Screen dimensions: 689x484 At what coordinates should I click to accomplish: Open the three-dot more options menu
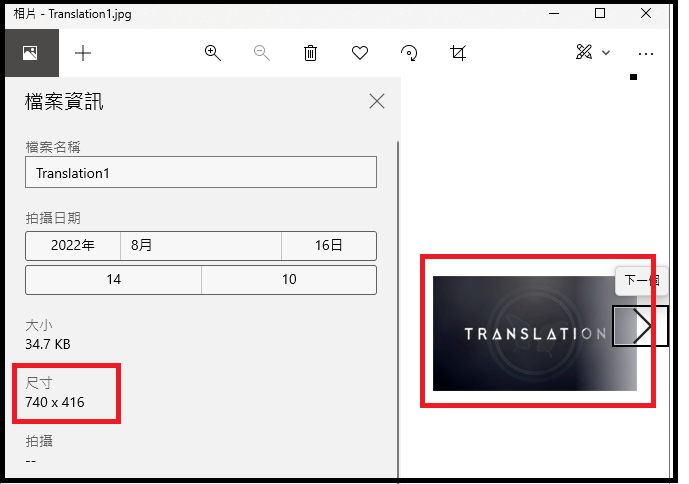coord(646,53)
